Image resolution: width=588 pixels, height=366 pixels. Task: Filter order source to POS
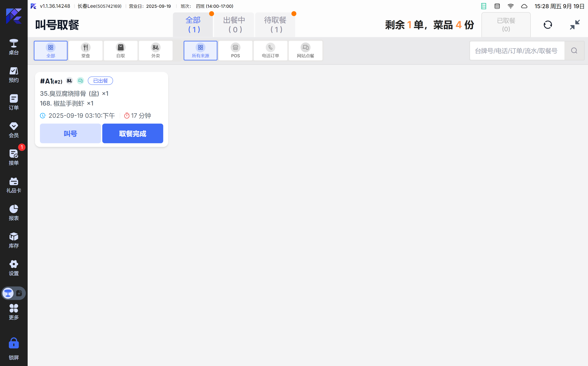(235, 51)
